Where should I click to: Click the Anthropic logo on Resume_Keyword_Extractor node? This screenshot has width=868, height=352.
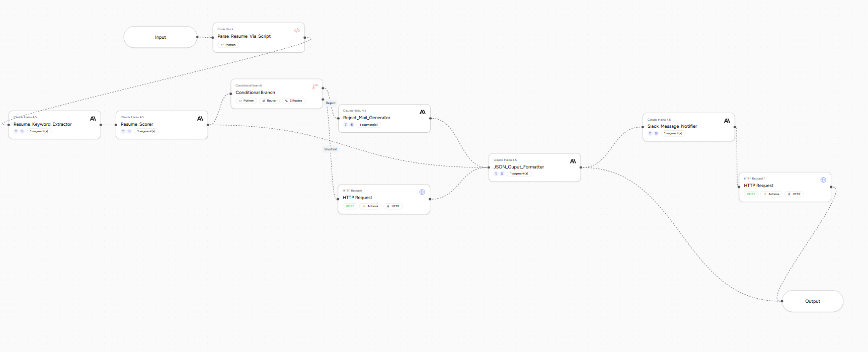click(x=93, y=119)
